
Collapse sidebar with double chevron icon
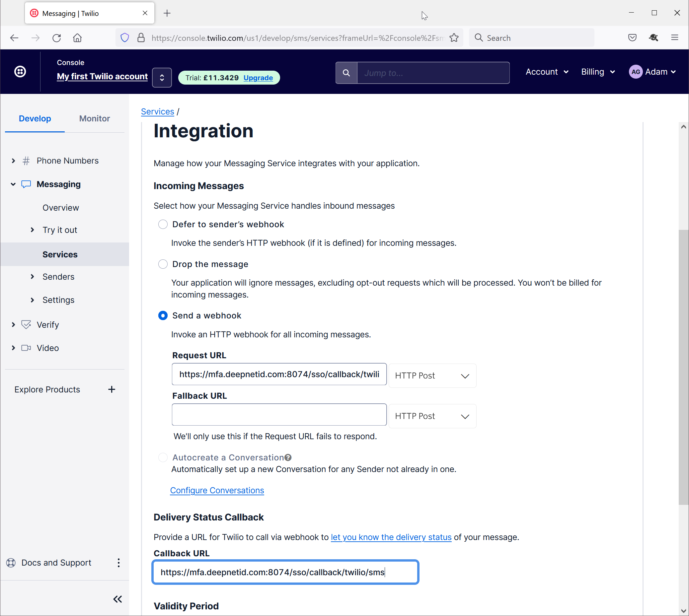[x=117, y=599]
